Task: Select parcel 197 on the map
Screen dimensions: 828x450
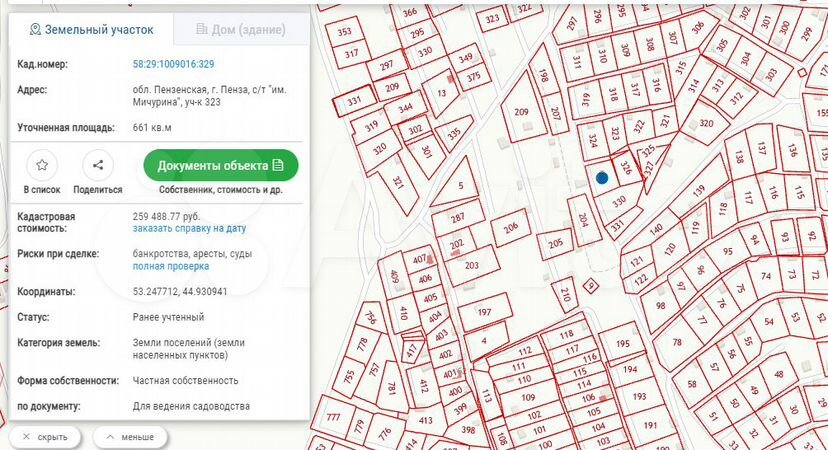Action: 484,313
